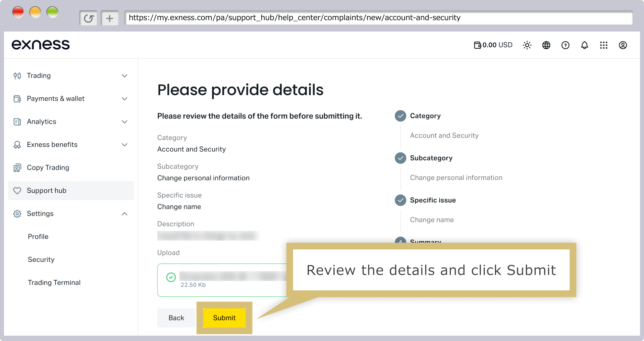644x341 pixels.
Task: Expand the Trading menu chevron
Action: tap(124, 76)
